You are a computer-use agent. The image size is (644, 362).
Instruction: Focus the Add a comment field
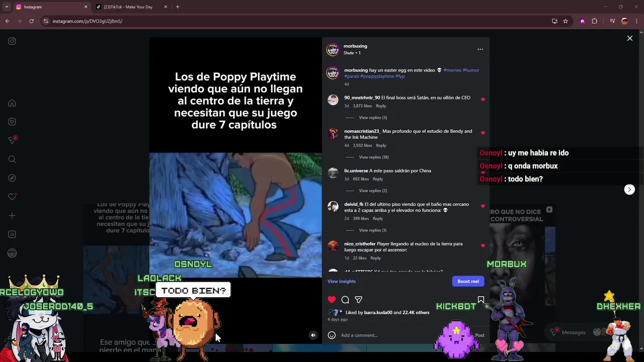(405, 335)
